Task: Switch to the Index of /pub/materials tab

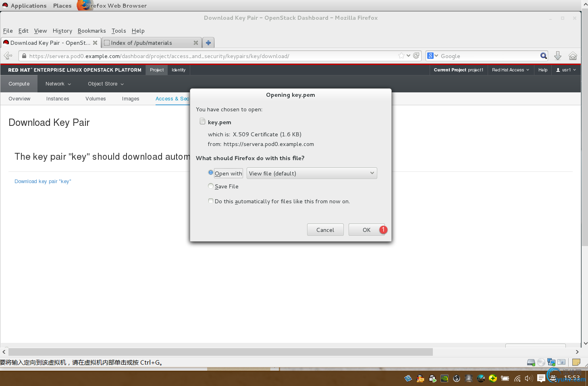Action: [151, 43]
